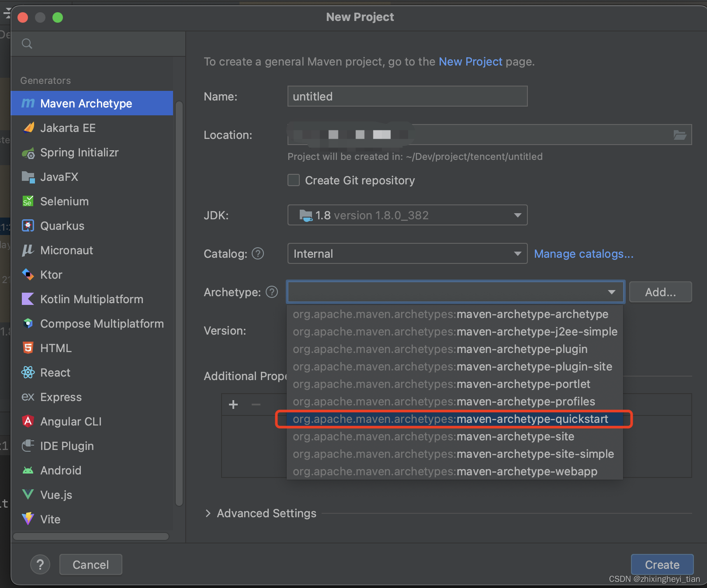
Task: Click the Create button
Action: [x=662, y=565]
